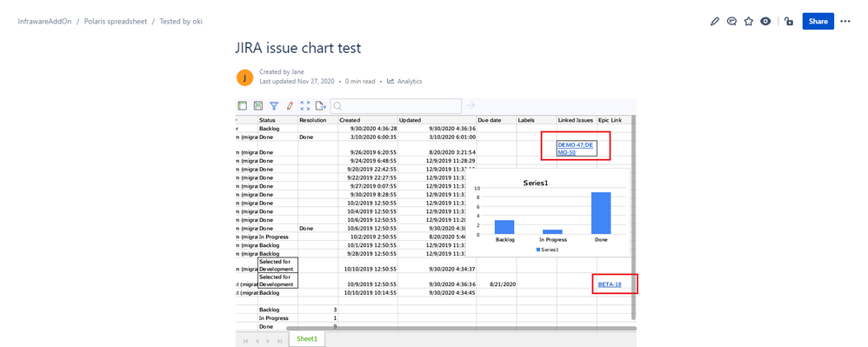Go to Polaris spreadsheet breadcrumb
The image size is (868, 347).
coord(116,22)
